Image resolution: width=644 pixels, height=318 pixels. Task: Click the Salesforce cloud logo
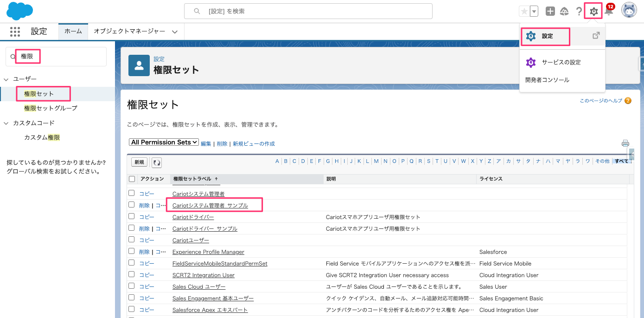point(19,11)
